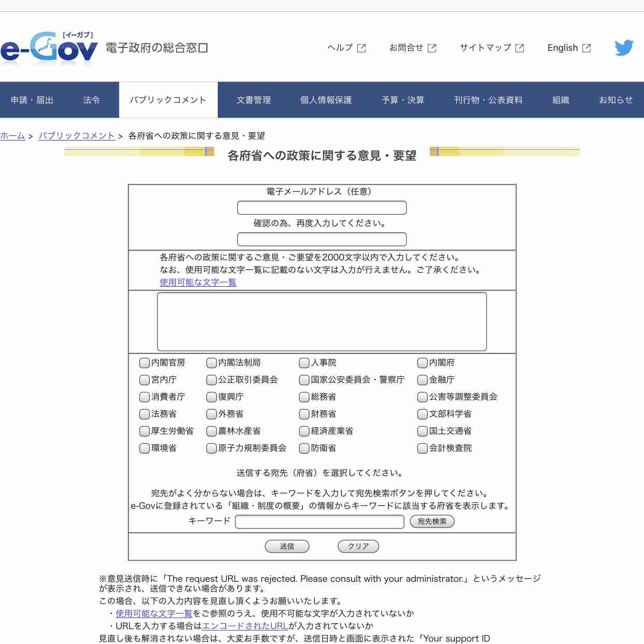Viewport: 644px width, 644px height.
Task: Check the 総務省 checkbox
Action: [x=304, y=397]
